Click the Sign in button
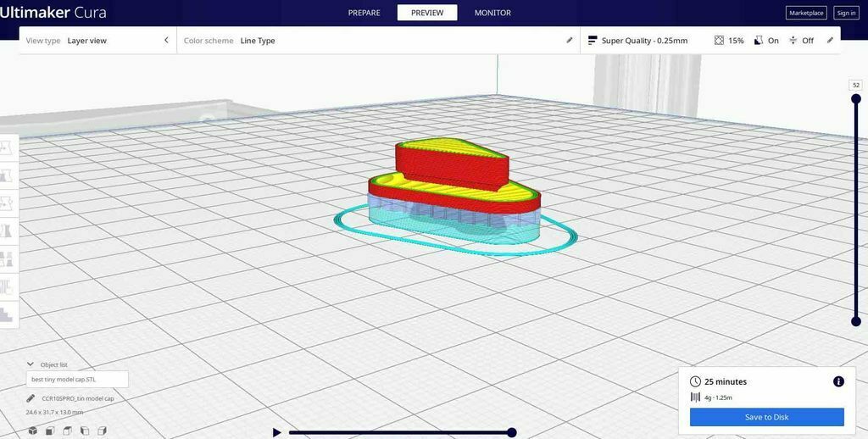Screen dimensions: 868x439 [x=846, y=13]
